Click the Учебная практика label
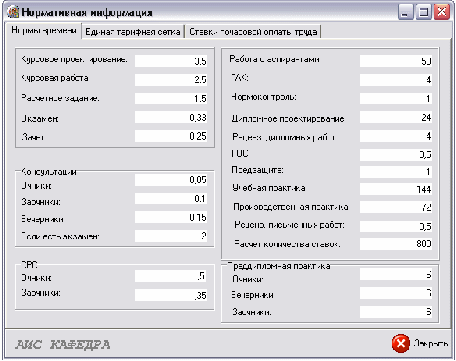This screenshot has width=456, height=361. coord(269,188)
